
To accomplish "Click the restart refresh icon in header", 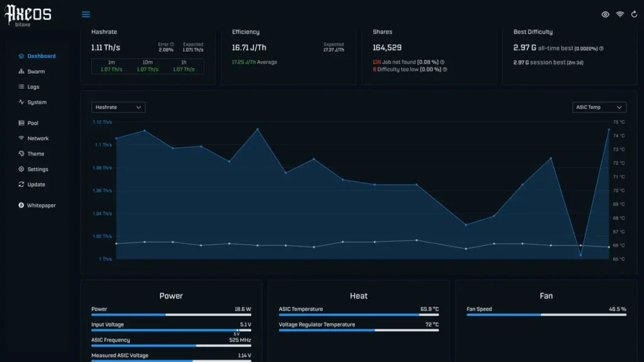I will 634,14.
